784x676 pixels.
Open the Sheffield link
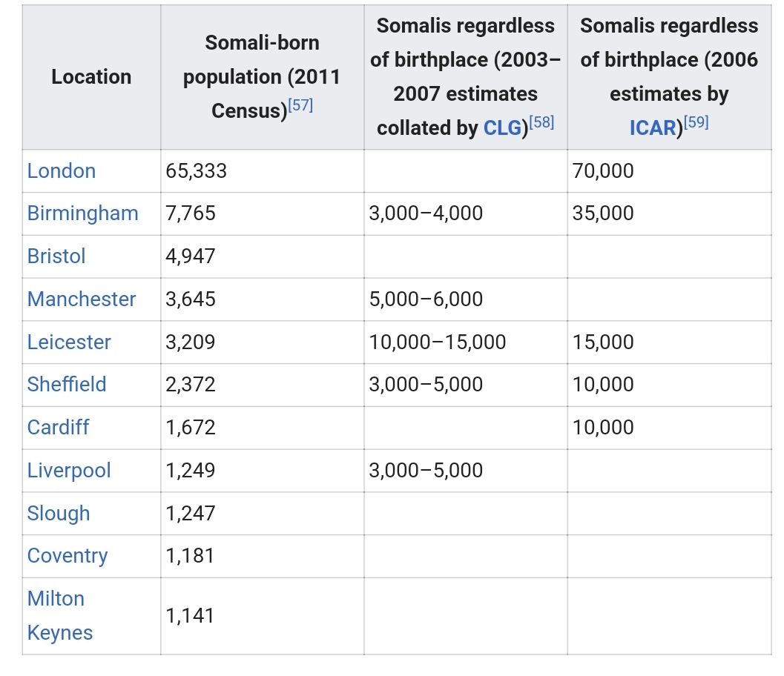tap(67, 385)
